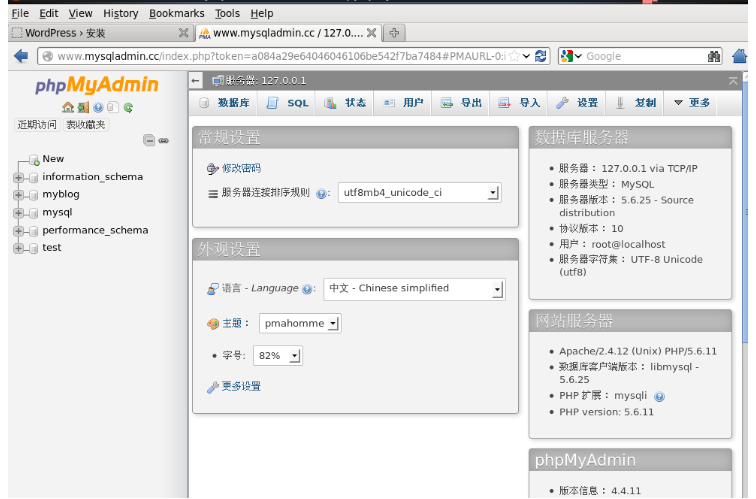756x499 pixels.
Task: Open the History menu
Action: pos(121,13)
